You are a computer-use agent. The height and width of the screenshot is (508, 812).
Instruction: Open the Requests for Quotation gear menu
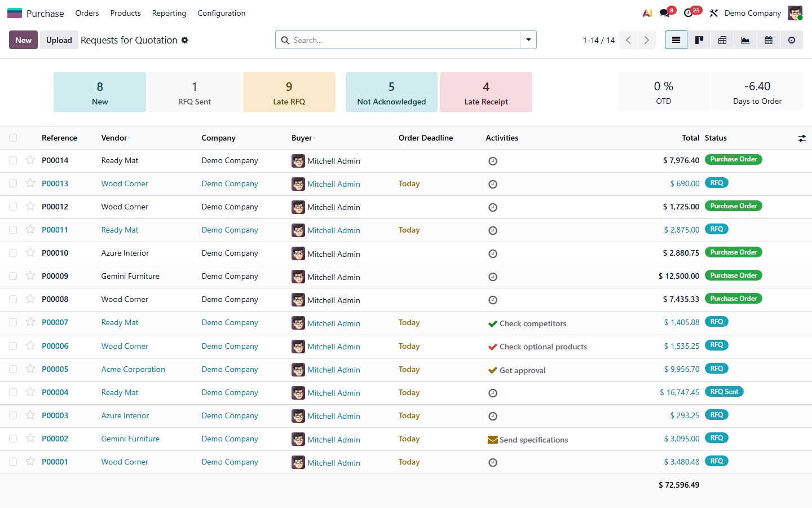point(185,40)
